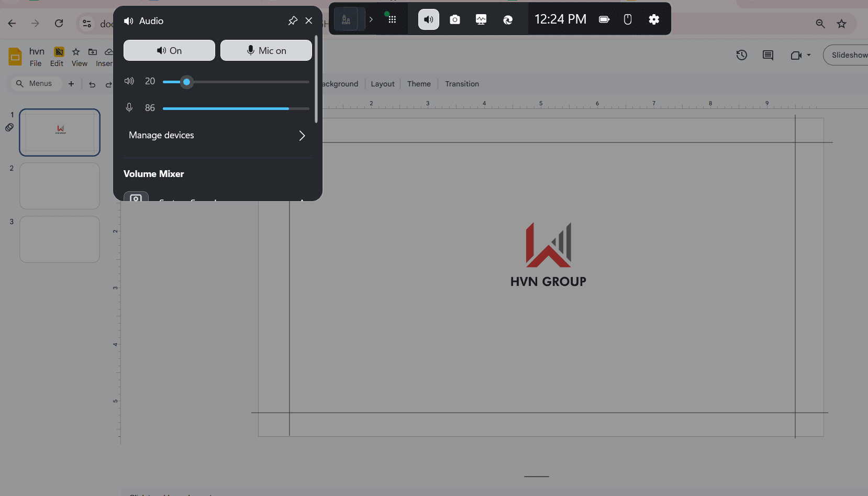Screen dimensions: 868x496
Task: Select slide 2 thumbnail
Action: pyautogui.click(x=60, y=186)
